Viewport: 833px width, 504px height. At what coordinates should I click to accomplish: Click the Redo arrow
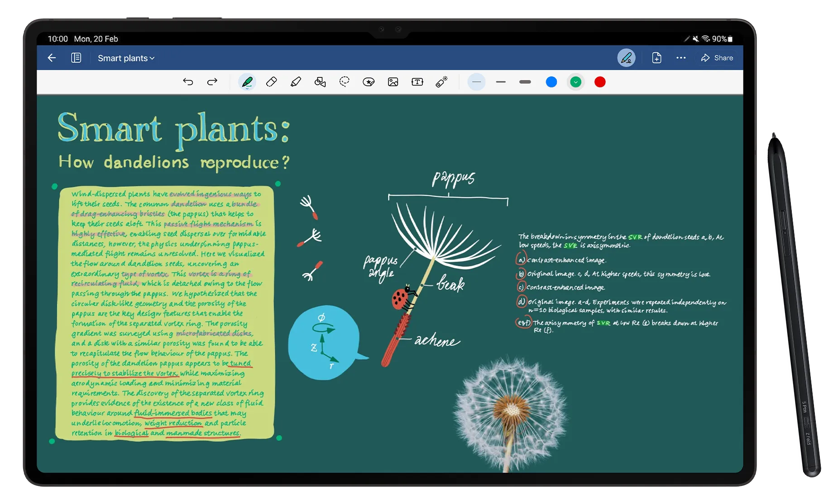pos(212,82)
